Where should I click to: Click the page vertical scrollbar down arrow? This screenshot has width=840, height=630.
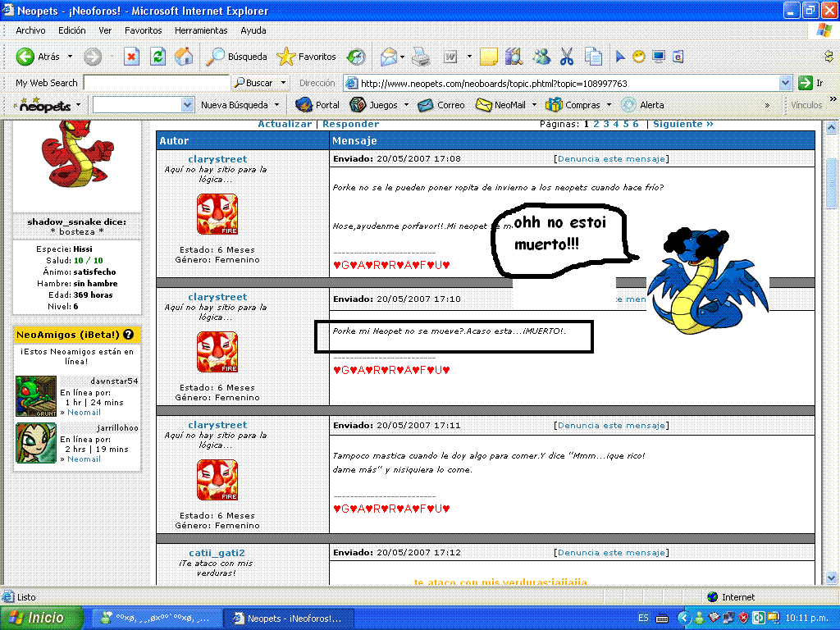click(x=831, y=577)
